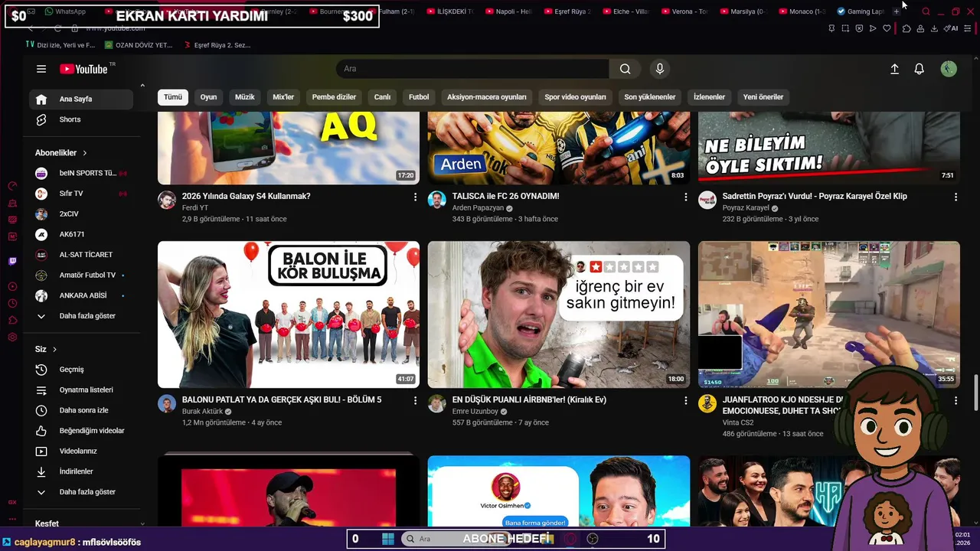
Task: Activate Opera snapshot capture icon
Action: (845, 28)
